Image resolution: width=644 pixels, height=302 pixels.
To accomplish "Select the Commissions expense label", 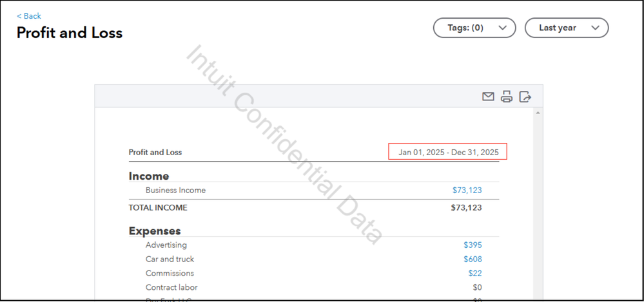I will tap(170, 274).
